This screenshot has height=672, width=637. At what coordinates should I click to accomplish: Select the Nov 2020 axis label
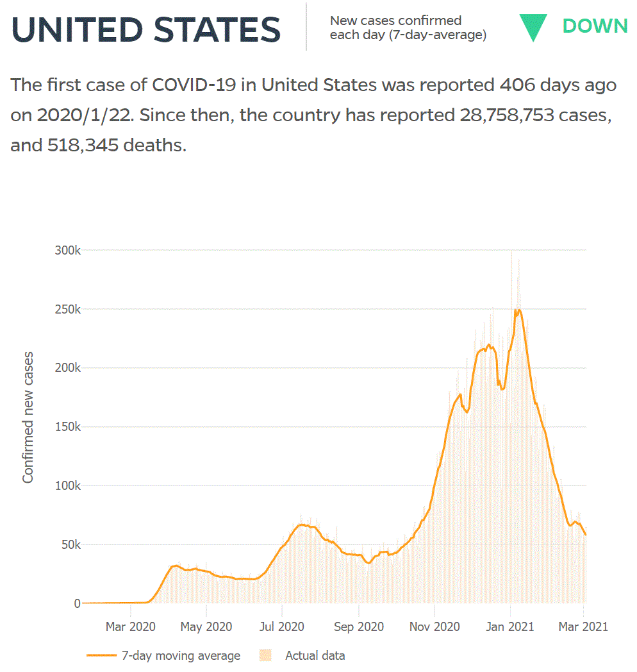434,626
